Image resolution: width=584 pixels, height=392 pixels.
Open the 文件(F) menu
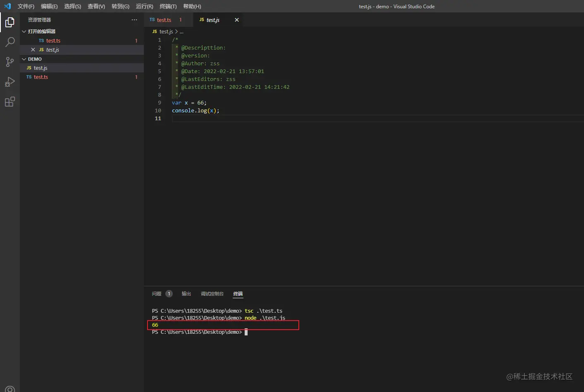[26, 6]
